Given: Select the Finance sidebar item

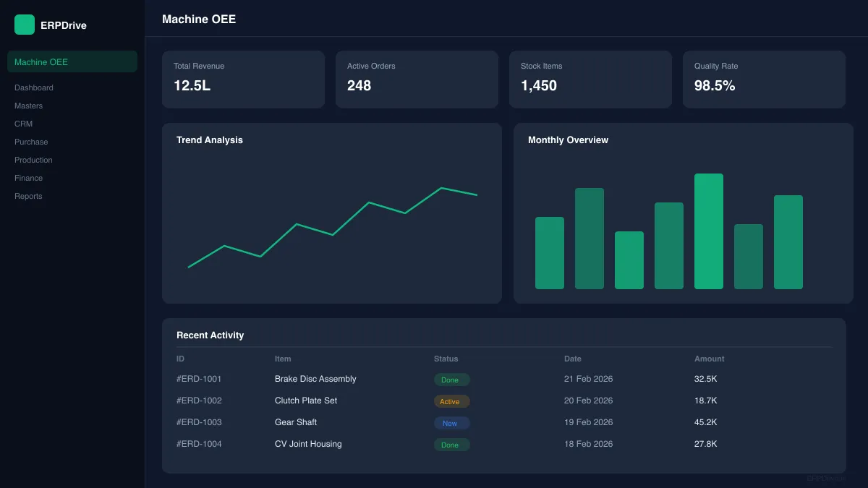Looking at the screenshot, I should 29,178.
